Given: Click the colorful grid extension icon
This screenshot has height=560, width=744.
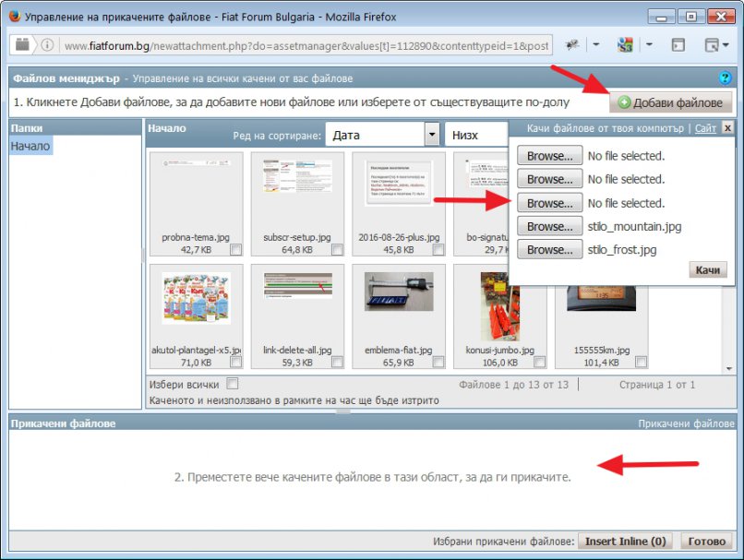Looking at the screenshot, I should point(625,45).
